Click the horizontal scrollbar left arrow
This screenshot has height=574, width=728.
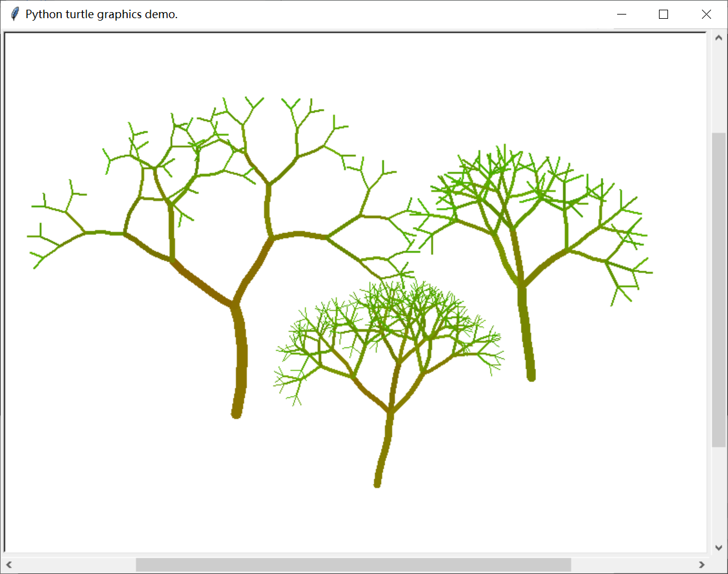coord(9,564)
